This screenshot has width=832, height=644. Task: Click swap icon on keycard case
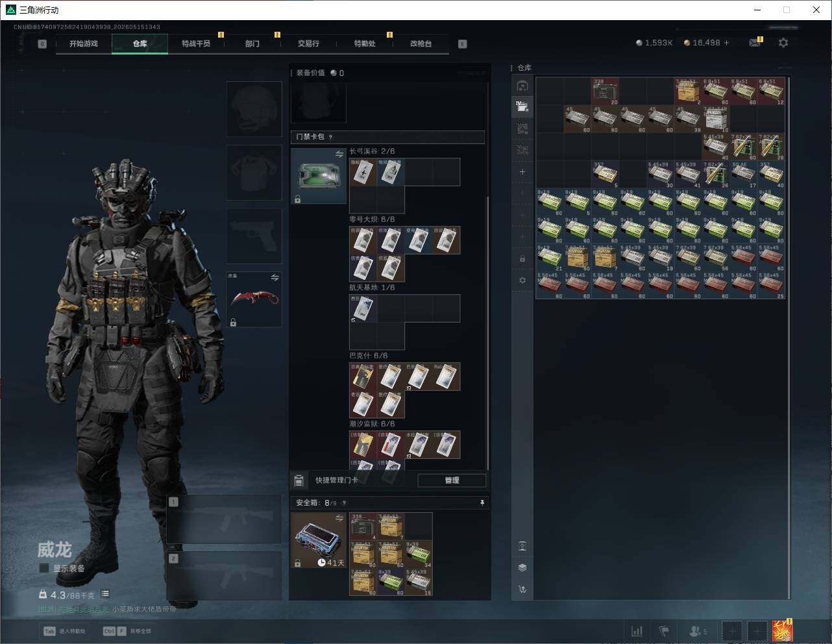point(339,154)
